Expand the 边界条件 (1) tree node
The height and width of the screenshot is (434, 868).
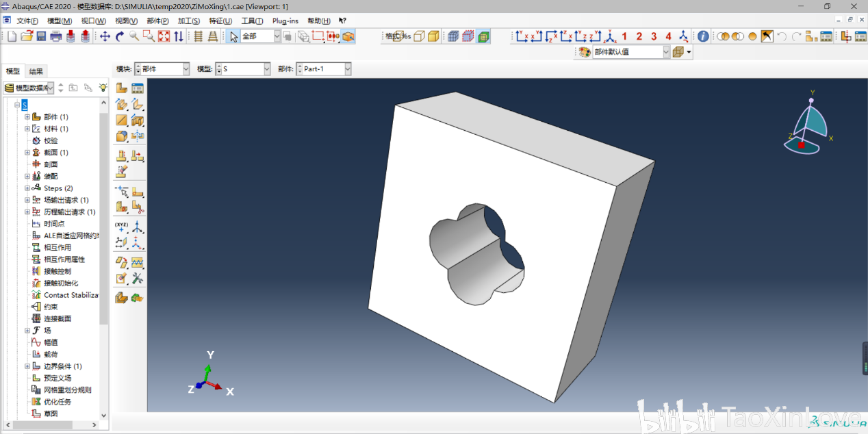coord(27,366)
